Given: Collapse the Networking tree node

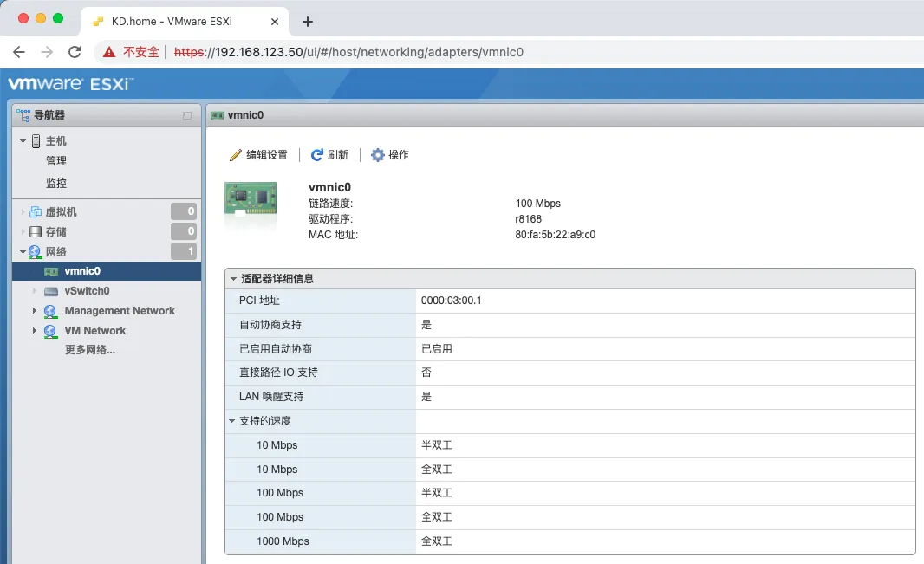Looking at the screenshot, I should click(23, 252).
